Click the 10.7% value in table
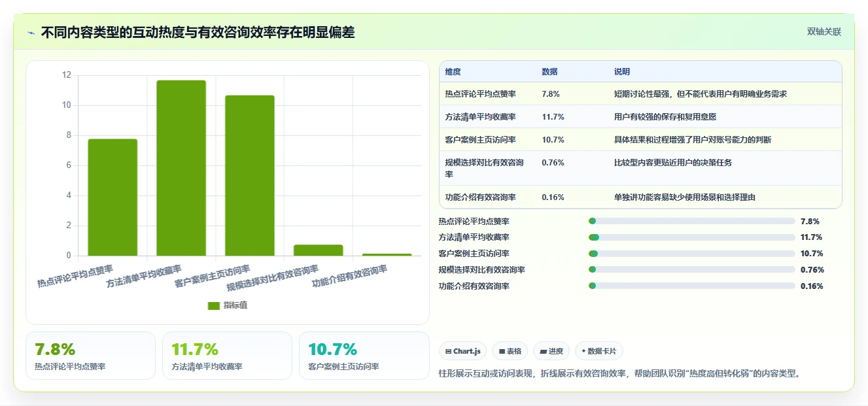This screenshot has width=868, height=406. pyautogui.click(x=553, y=140)
